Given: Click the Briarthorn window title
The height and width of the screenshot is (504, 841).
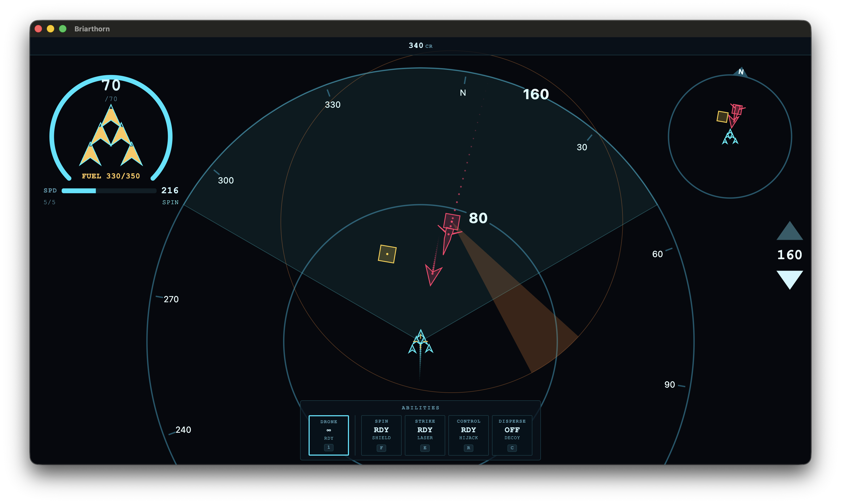Looking at the screenshot, I should (x=92, y=29).
